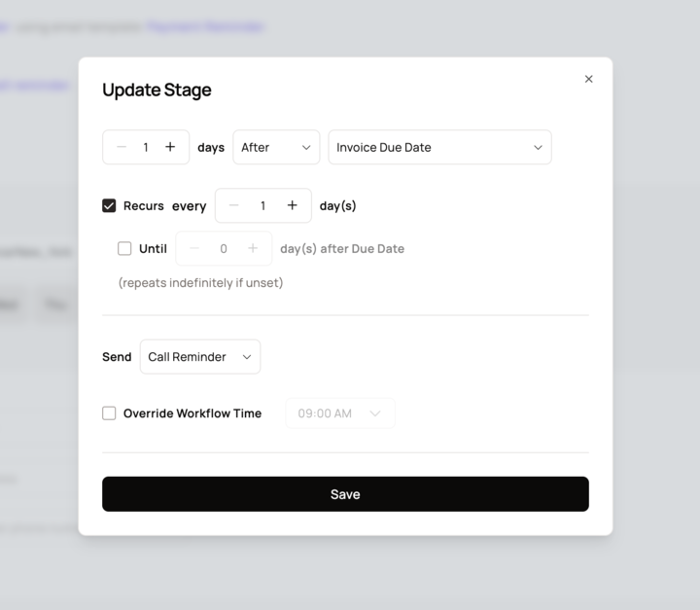This screenshot has width=700, height=610.
Task: Close the Update Stage dialog
Action: 588,79
